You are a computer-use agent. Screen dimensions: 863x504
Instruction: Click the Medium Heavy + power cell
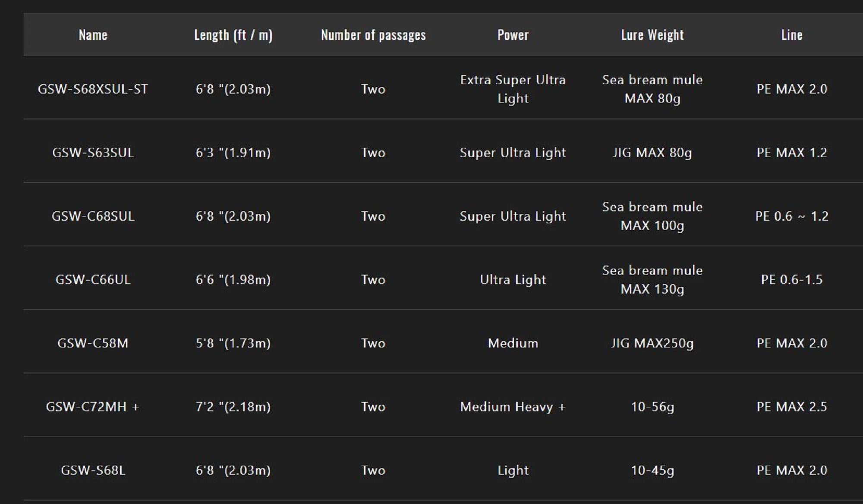click(x=513, y=407)
